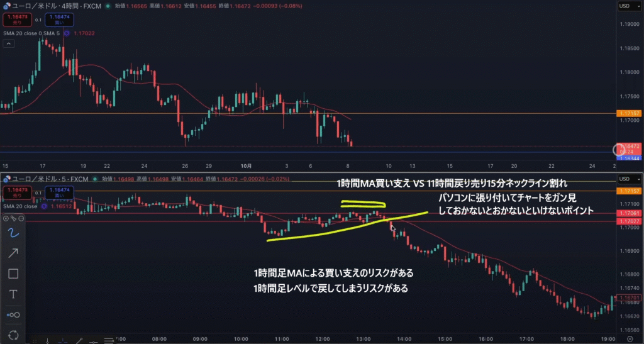644x344 pixels.
Task: Open the line thickness size picker
Action: pyautogui.click(x=13, y=315)
